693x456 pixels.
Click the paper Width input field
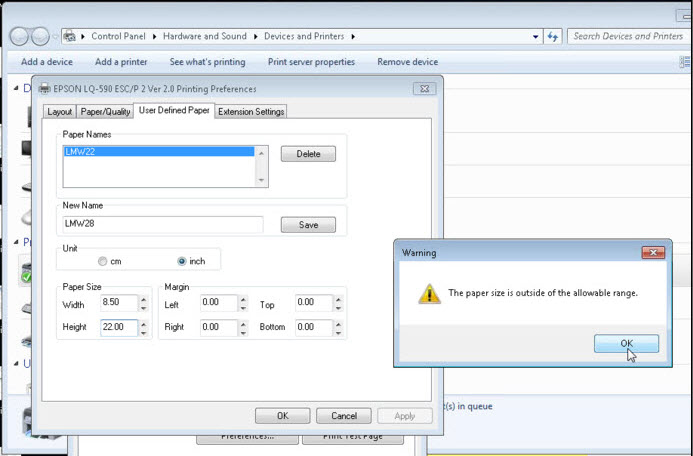point(118,302)
